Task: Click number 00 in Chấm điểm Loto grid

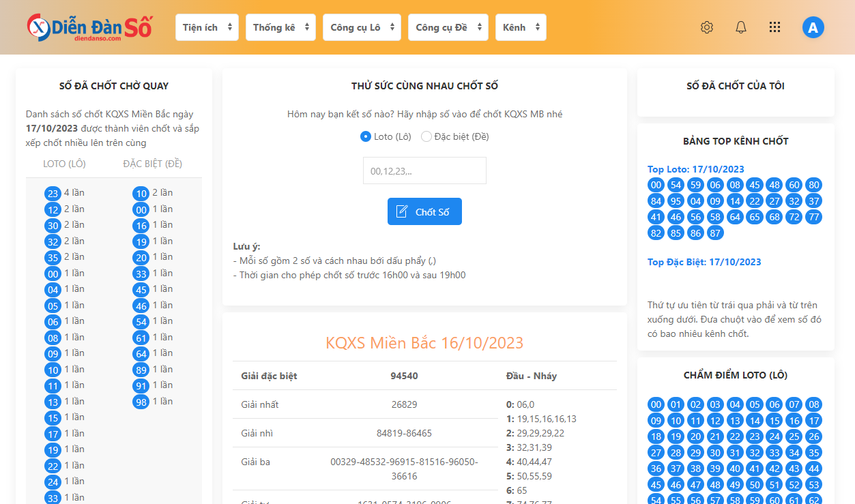Action: 656,404
